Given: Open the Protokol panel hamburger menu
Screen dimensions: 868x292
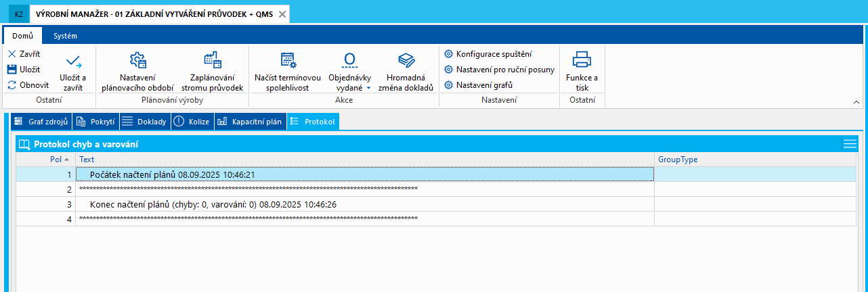Looking at the screenshot, I should pyautogui.click(x=850, y=143).
